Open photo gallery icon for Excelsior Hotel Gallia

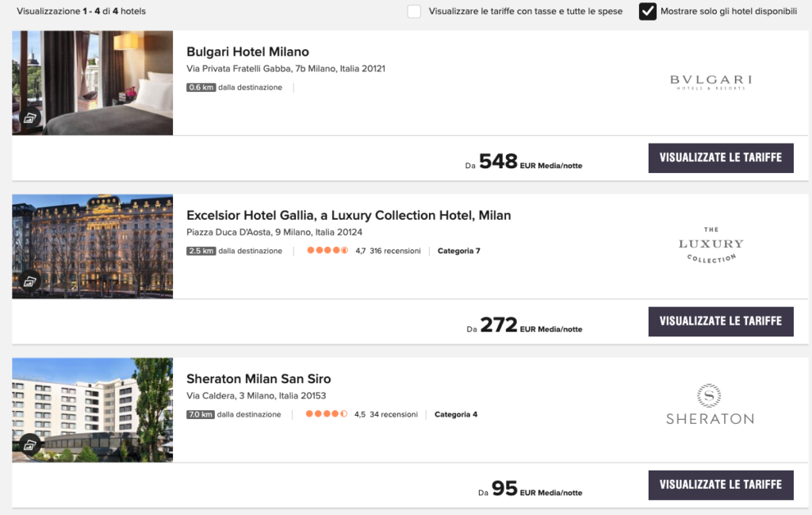coord(30,282)
